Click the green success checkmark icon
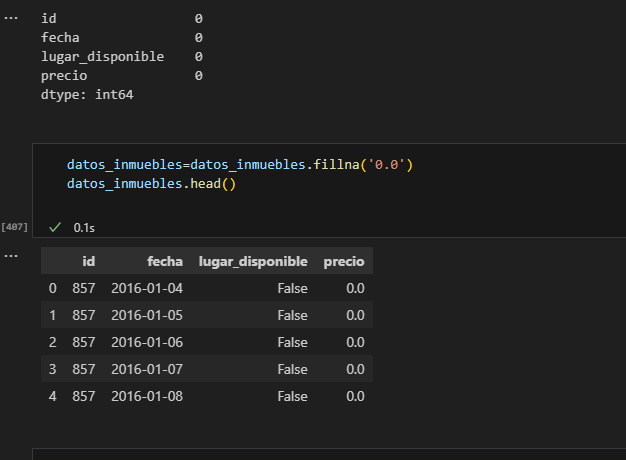 click(x=55, y=227)
